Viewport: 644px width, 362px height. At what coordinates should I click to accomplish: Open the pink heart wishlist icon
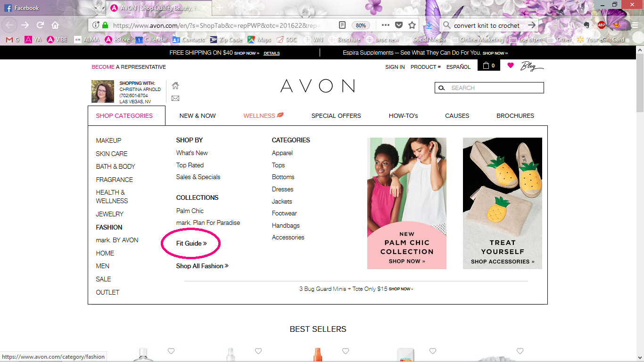[511, 66]
